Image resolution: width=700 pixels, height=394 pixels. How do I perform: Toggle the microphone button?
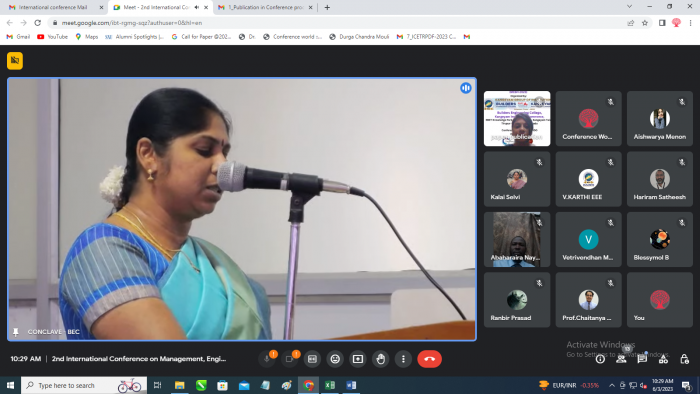(267, 359)
